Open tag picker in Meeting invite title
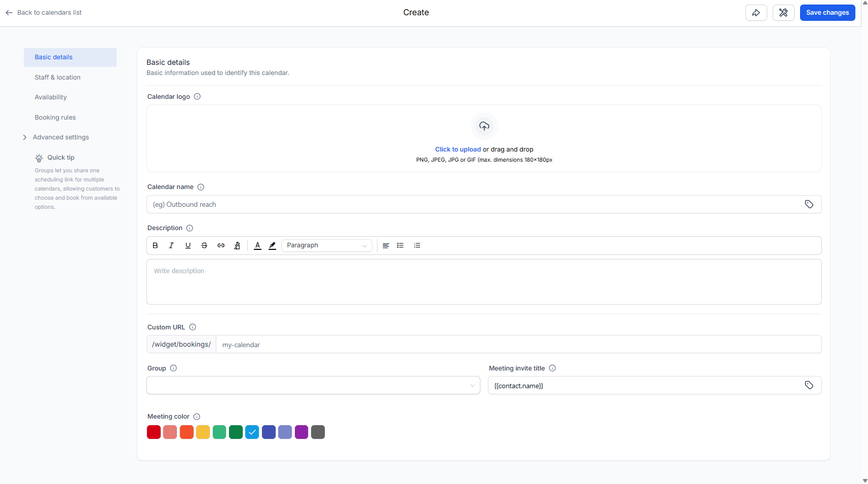This screenshot has width=868, height=484. click(x=809, y=386)
